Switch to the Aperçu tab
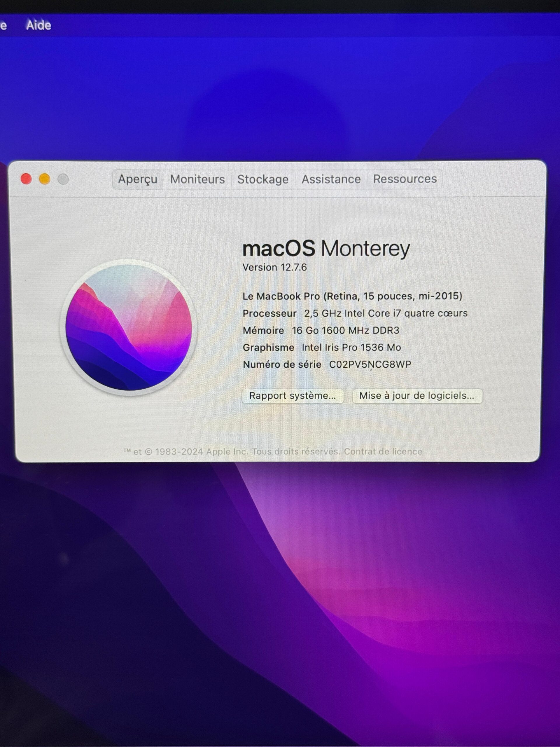The image size is (560, 747). pyautogui.click(x=138, y=179)
